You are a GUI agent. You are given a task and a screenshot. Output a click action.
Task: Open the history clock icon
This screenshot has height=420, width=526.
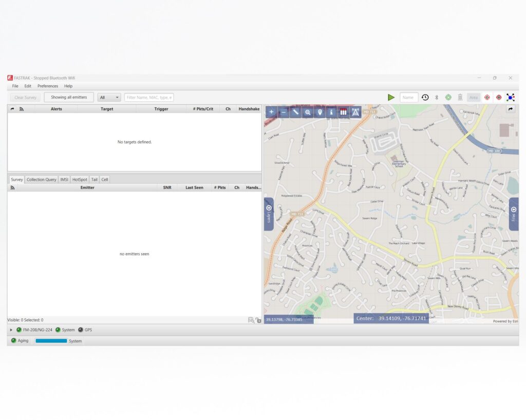(425, 98)
